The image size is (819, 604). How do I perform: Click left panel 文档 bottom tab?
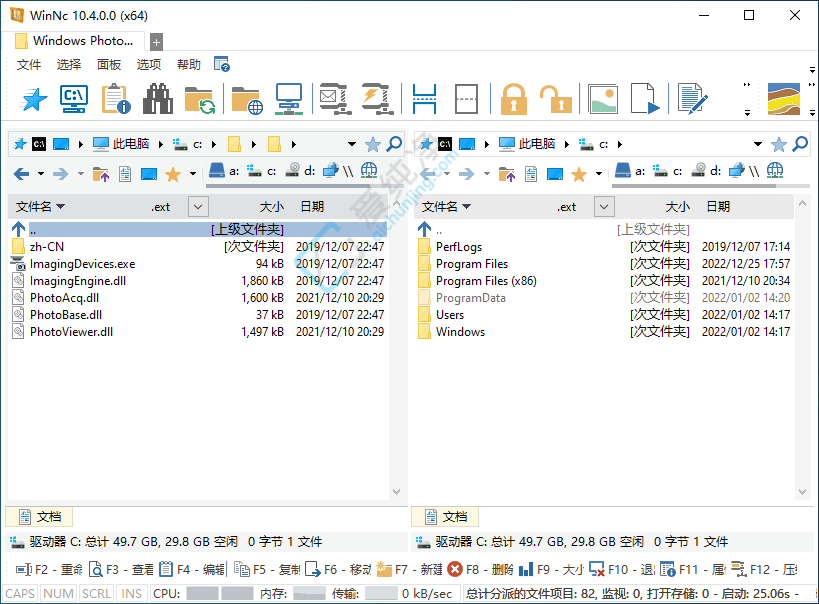pos(39,516)
